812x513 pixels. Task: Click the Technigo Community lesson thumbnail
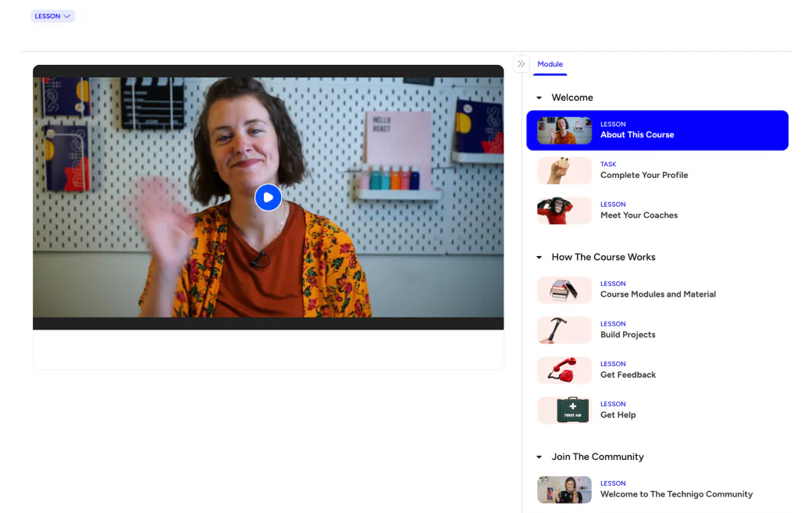(x=564, y=490)
